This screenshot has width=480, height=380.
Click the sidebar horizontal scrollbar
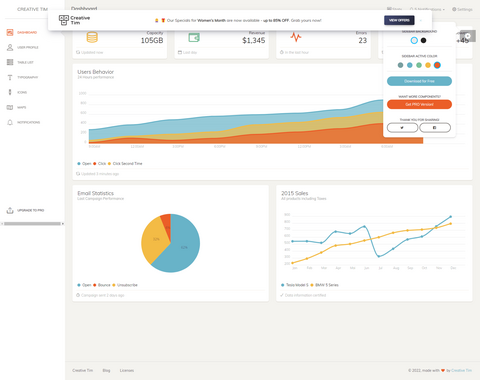click(32, 224)
